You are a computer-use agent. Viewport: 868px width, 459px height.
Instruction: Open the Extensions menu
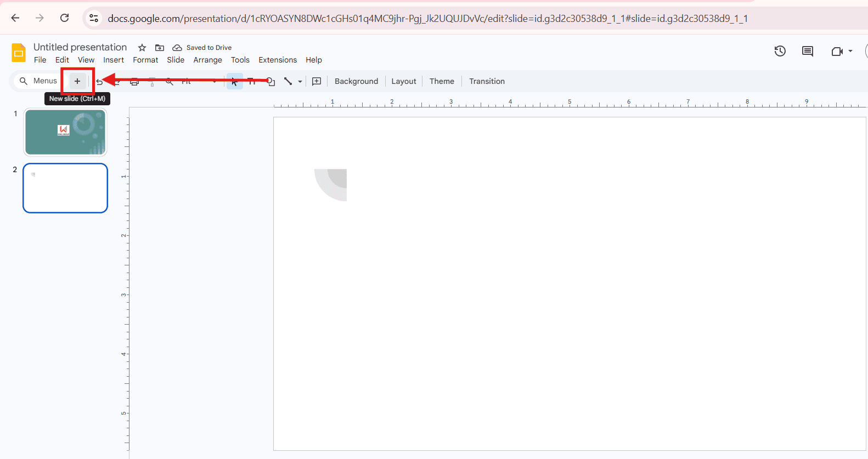pos(278,60)
